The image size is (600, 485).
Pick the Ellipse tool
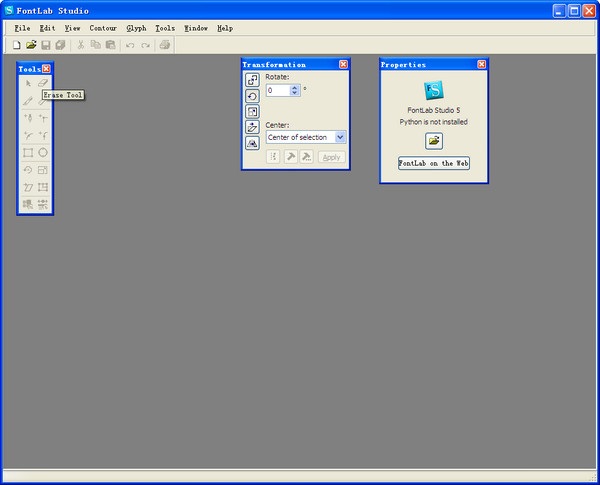[43, 153]
